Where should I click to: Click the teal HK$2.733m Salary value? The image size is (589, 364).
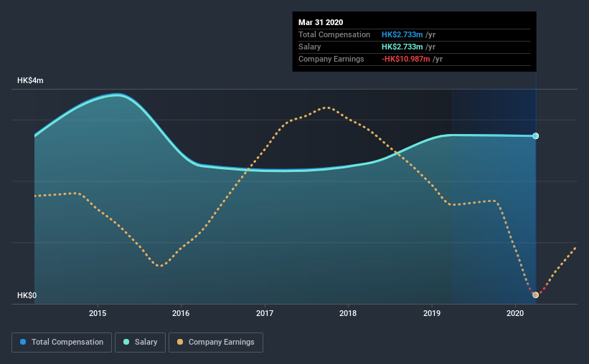[x=402, y=47]
